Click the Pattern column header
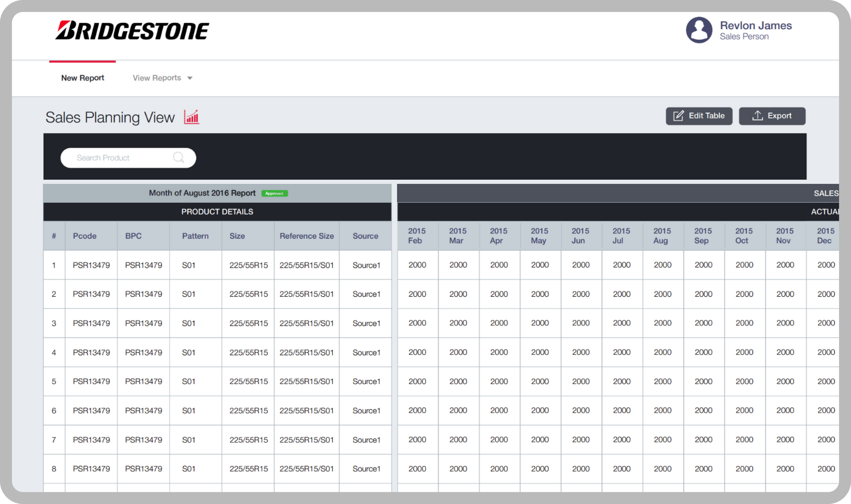 point(195,236)
